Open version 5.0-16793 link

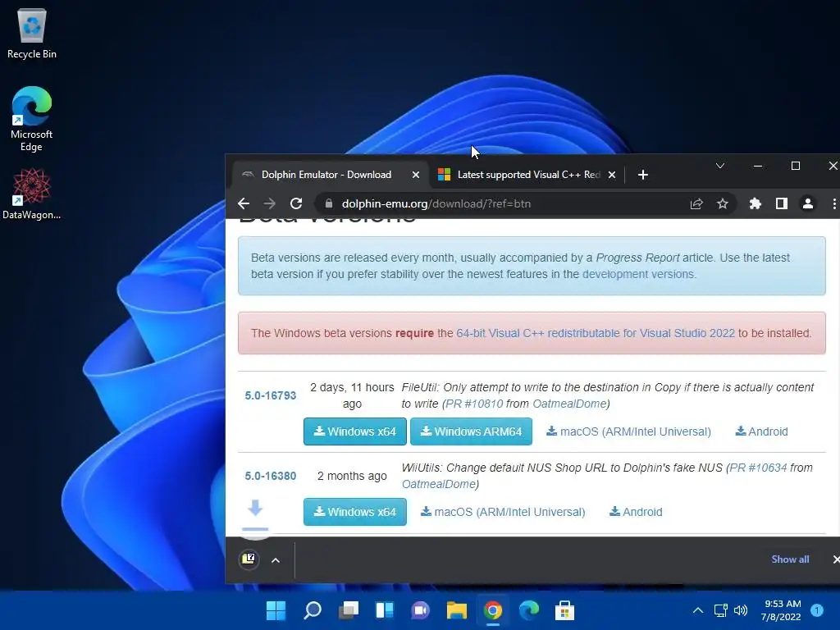pos(271,395)
